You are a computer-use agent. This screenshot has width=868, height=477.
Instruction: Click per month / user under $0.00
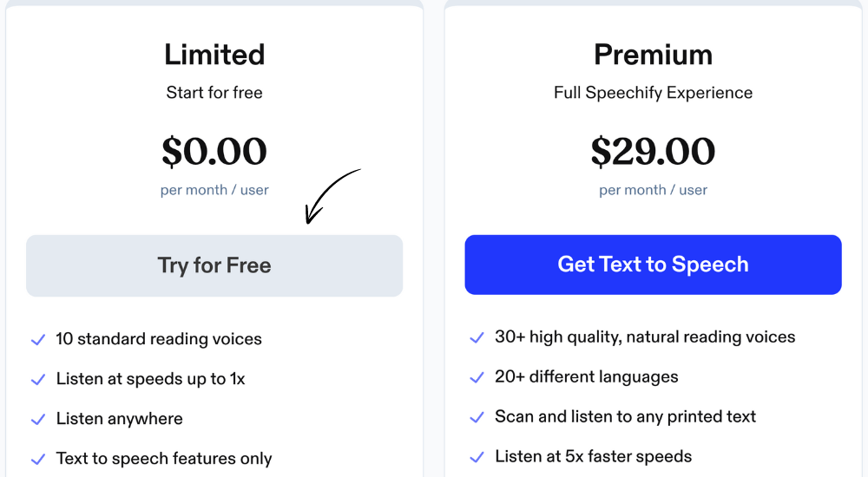coord(214,190)
